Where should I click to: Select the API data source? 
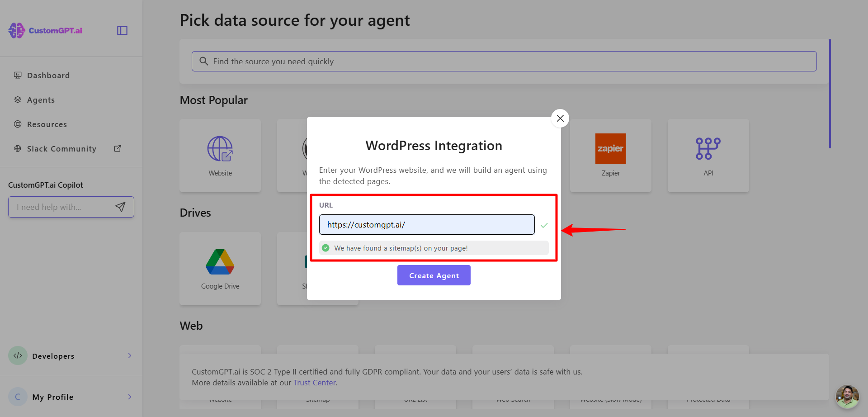(708, 156)
